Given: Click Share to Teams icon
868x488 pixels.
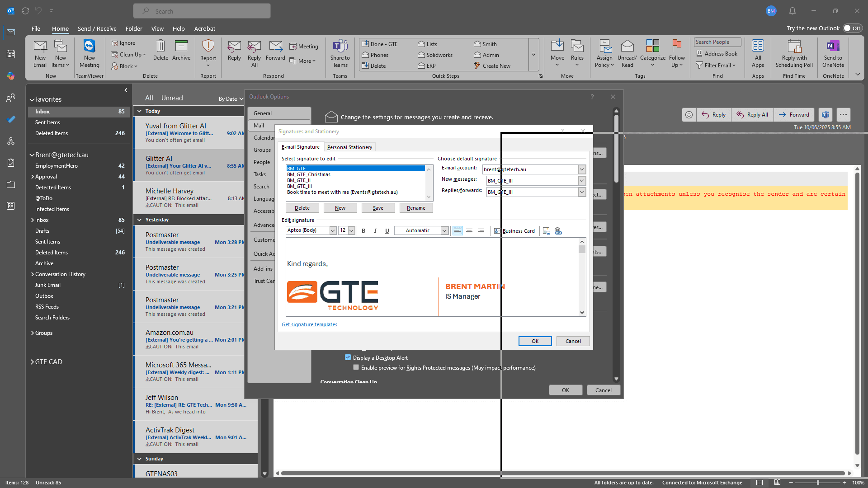Looking at the screenshot, I should (340, 53).
